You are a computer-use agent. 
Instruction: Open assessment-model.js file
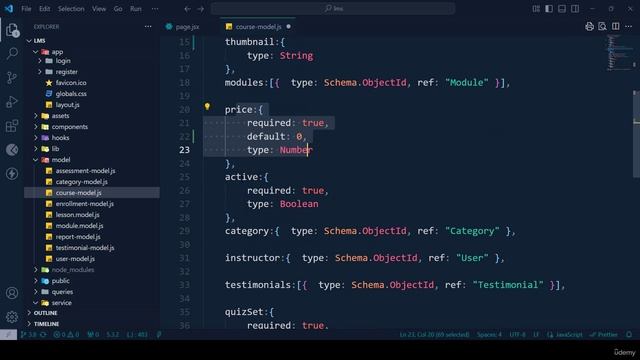85,171
